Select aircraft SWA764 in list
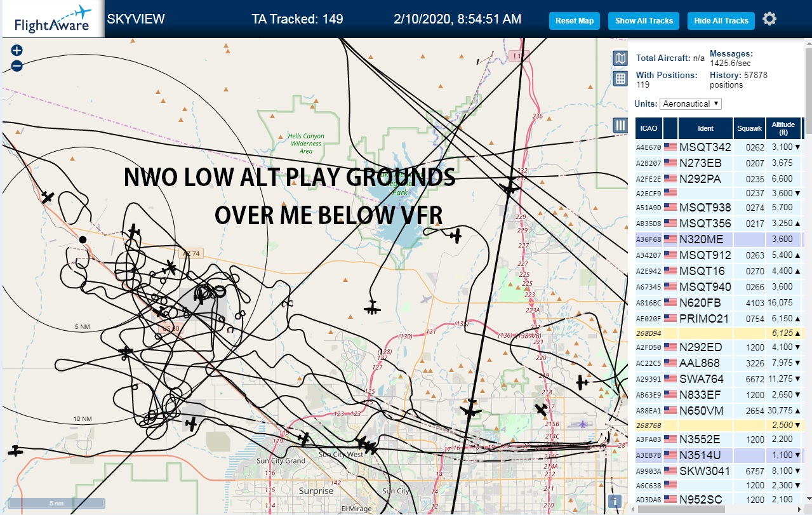Viewport: 812px width, 515px height. pos(719,379)
